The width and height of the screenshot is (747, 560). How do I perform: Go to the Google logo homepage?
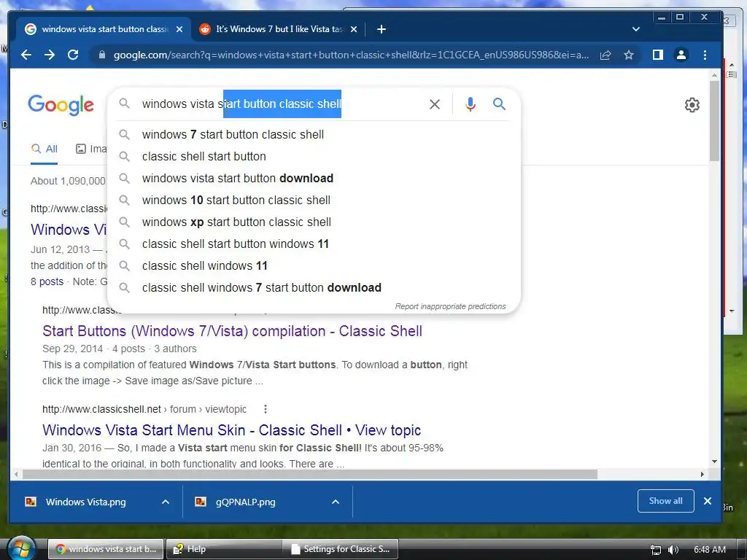61,105
